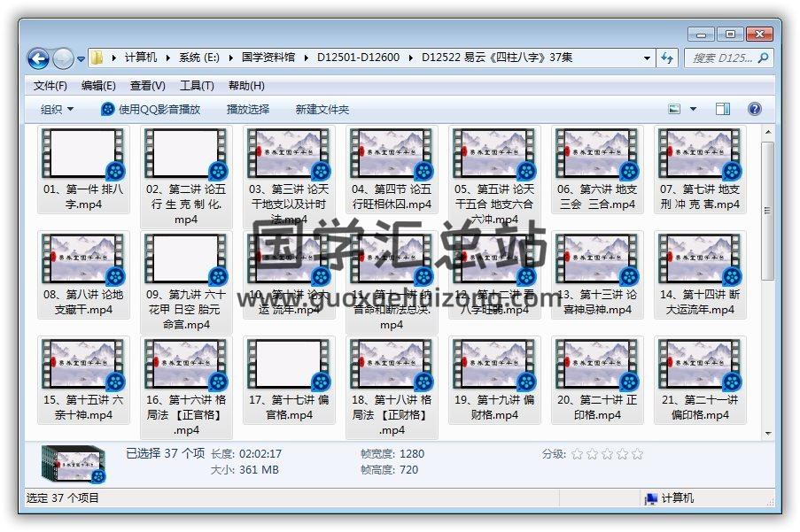Image resolution: width=800 pixels, height=532 pixels.
Task: Click 选定 37 个项目 status text
Action: click(x=62, y=497)
